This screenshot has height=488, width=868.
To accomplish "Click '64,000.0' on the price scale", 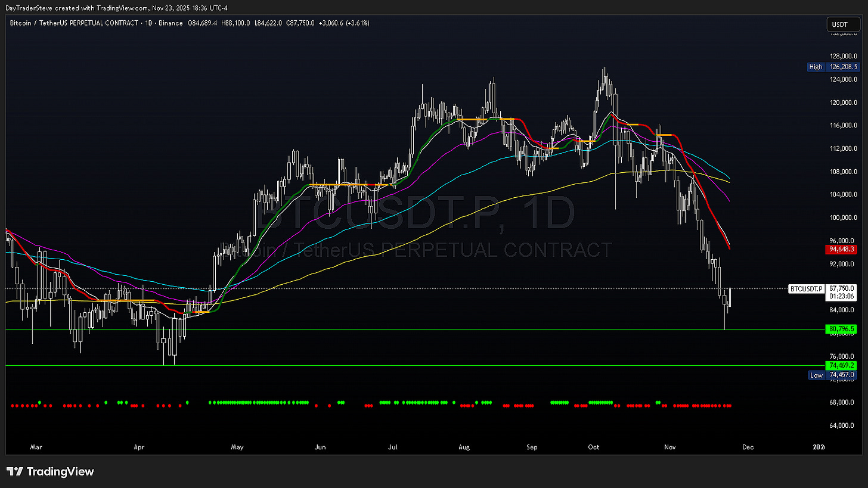I will [x=842, y=425].
